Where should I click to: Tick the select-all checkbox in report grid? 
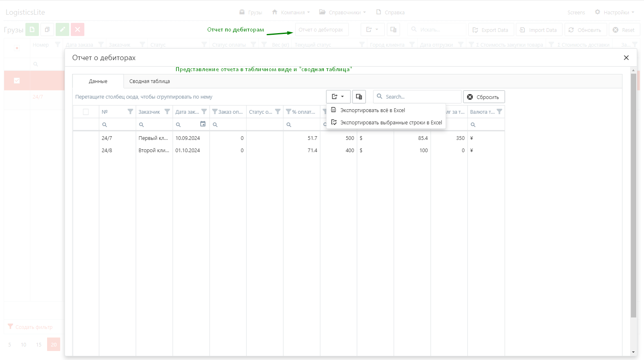86,112
